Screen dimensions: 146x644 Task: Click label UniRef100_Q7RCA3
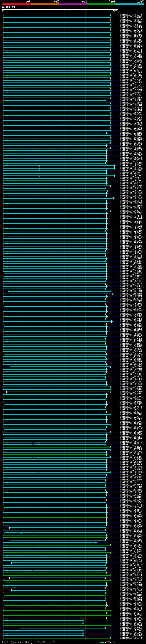[x=131, y=610]
